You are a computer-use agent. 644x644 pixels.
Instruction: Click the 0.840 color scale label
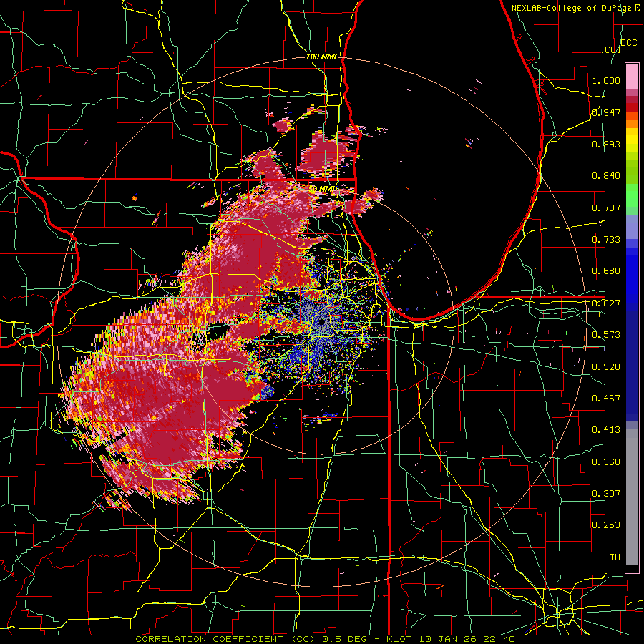pyautogui.click(x=606, y=176)
